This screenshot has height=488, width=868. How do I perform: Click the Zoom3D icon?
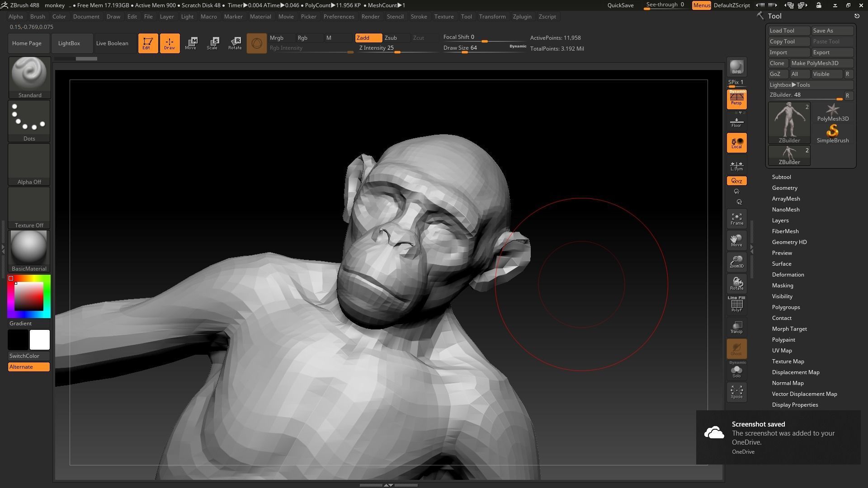pos(736,262)
